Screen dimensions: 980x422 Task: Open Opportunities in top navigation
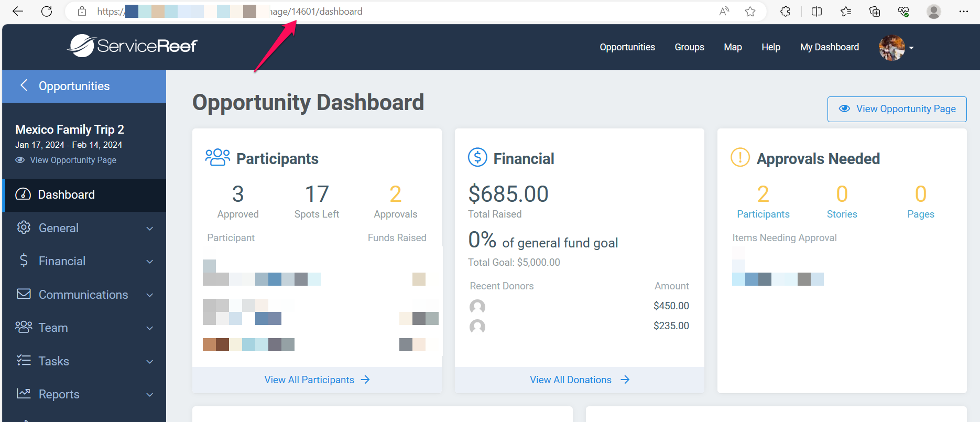pos(627,47)
